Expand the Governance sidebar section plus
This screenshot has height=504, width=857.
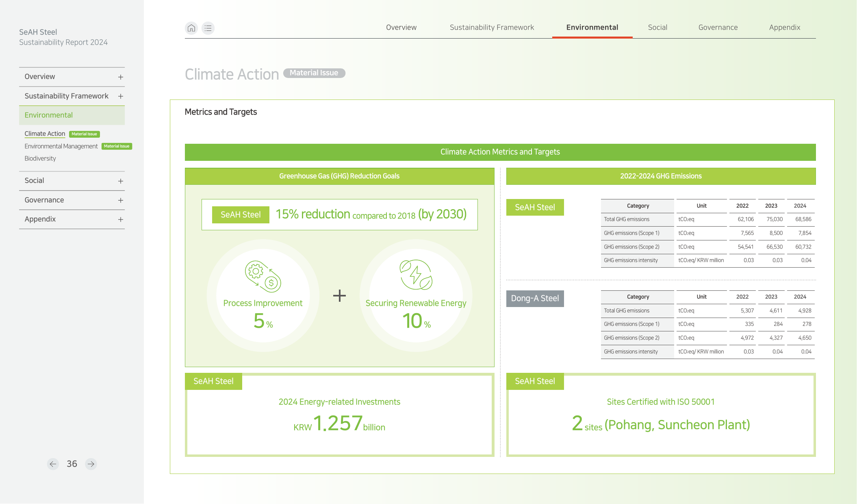(x=121, y=200)
